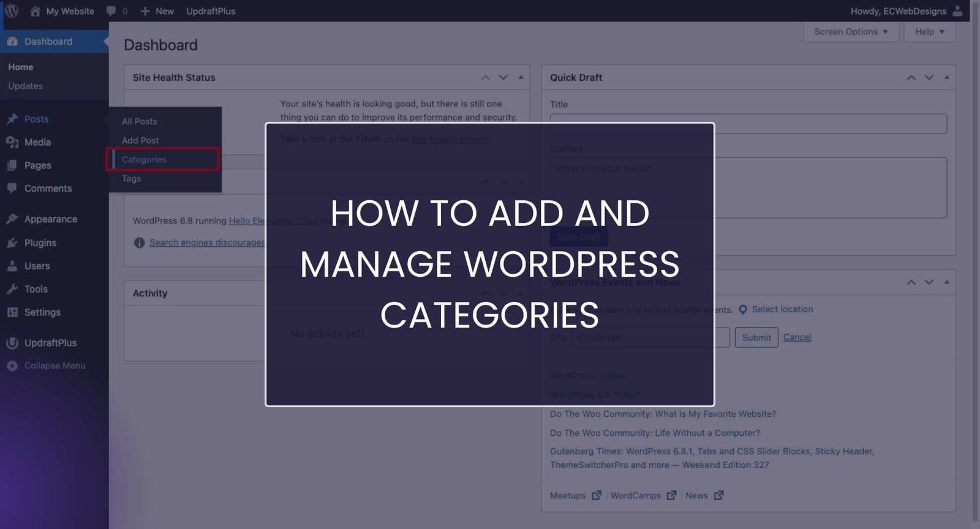Click the Pages icon in sidebar
980x529 pixels.
point(12,165)
